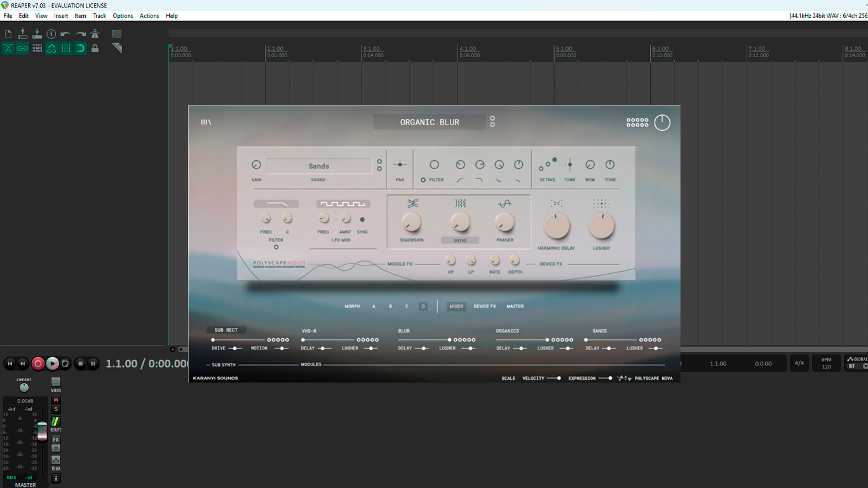Screen dimensions: 868x488
Task: Click preset up/down arrows beside ORGANIC BLUR
Action: (x=492, y=121)
